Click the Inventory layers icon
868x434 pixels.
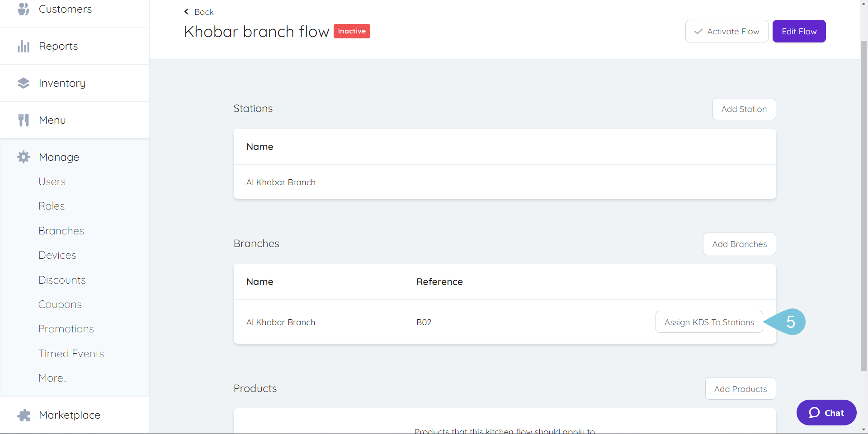[24, 83]
